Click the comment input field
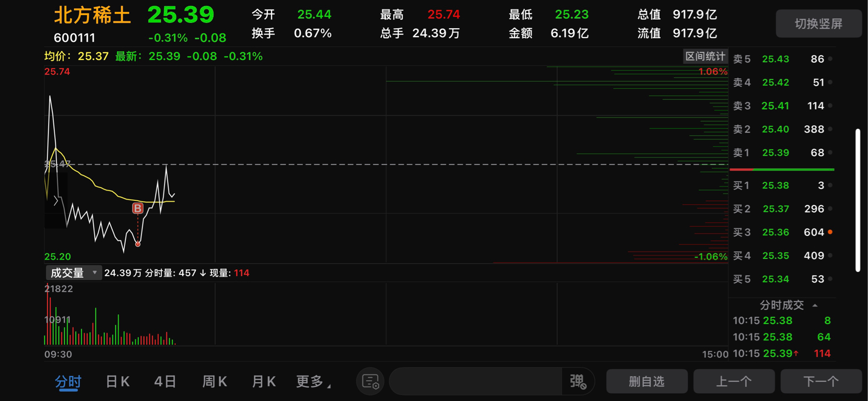This screenshot has width=868, height=401. click(x=476, y=382)
